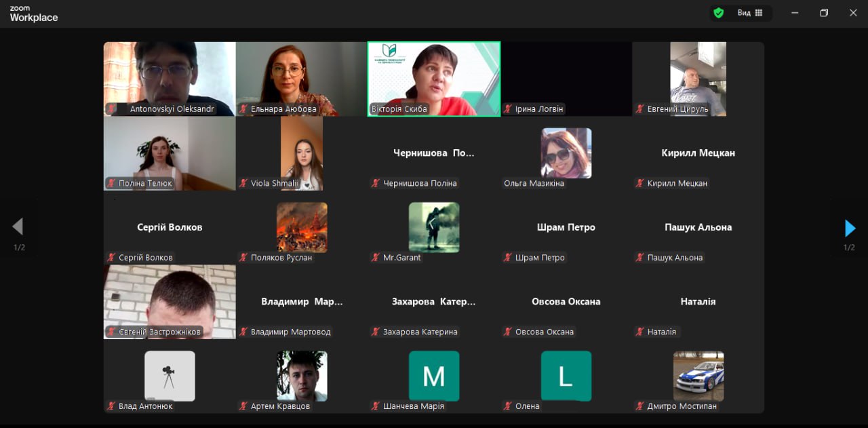Screen dimensions: 868x428
Task: Click muted mic icon for Сергій Волков
Action: click(111, 257)
